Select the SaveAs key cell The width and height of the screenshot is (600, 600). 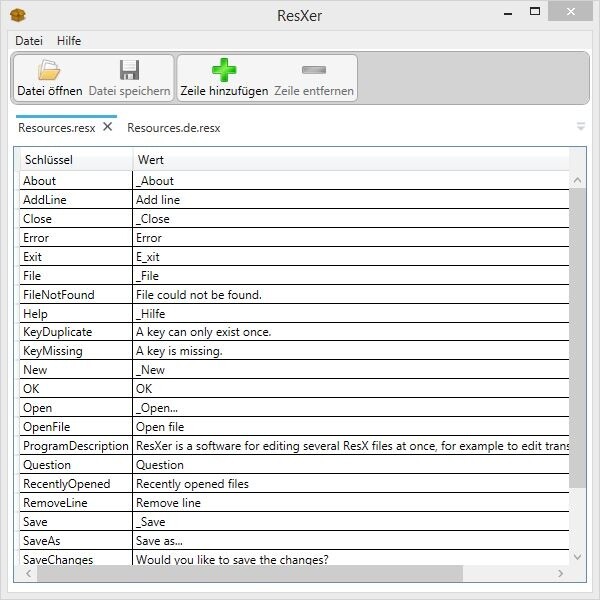coord(76,540)
